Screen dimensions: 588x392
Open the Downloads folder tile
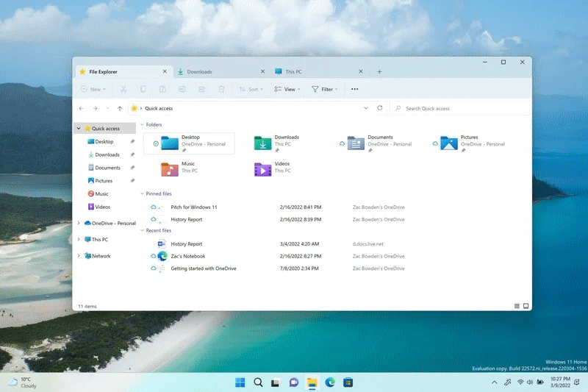tap(282, 143)
